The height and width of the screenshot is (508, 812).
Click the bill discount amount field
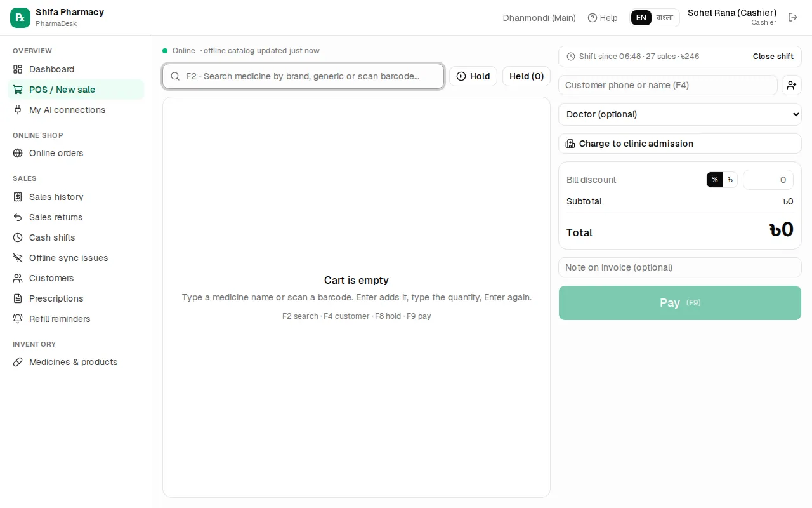pos(768,180)
